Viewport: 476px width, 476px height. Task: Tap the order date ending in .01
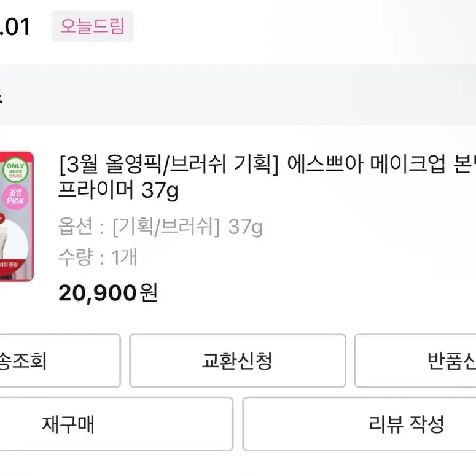15,27
